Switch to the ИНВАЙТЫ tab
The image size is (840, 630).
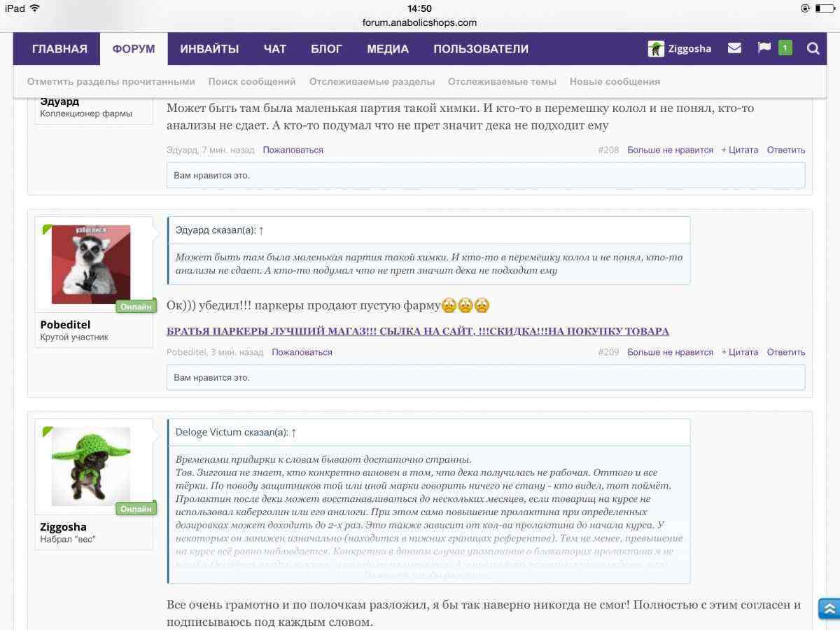(x=209, y=49)
